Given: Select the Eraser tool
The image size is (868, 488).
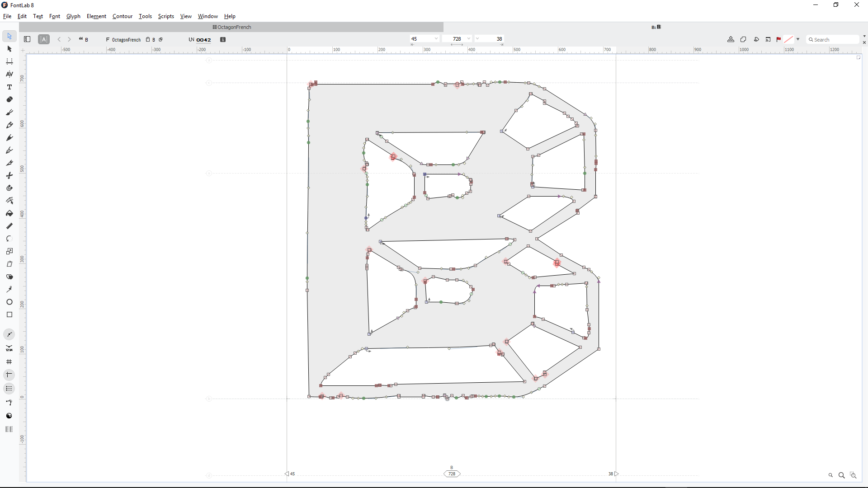Looking at the screenshot, I should coord(9,99).
